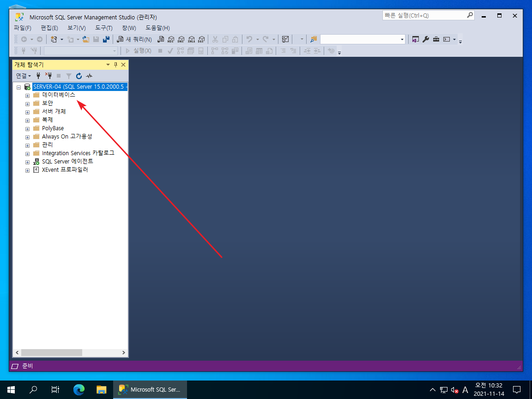
Task: Expand the 보안 folder
Action: pos(28,104)
